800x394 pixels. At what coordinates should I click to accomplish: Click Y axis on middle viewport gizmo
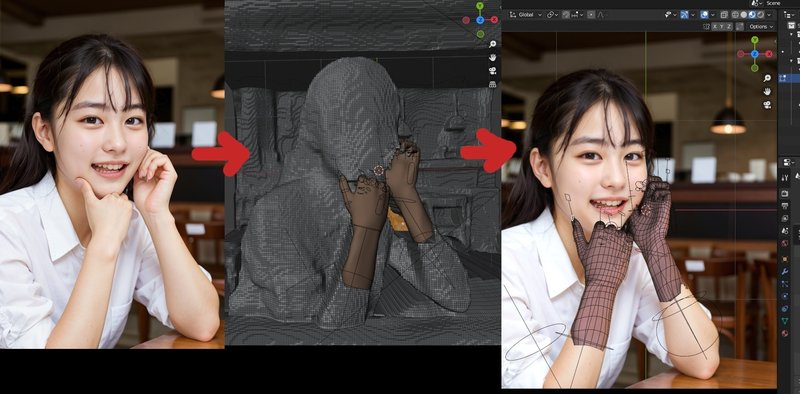[x=480, y=7]
